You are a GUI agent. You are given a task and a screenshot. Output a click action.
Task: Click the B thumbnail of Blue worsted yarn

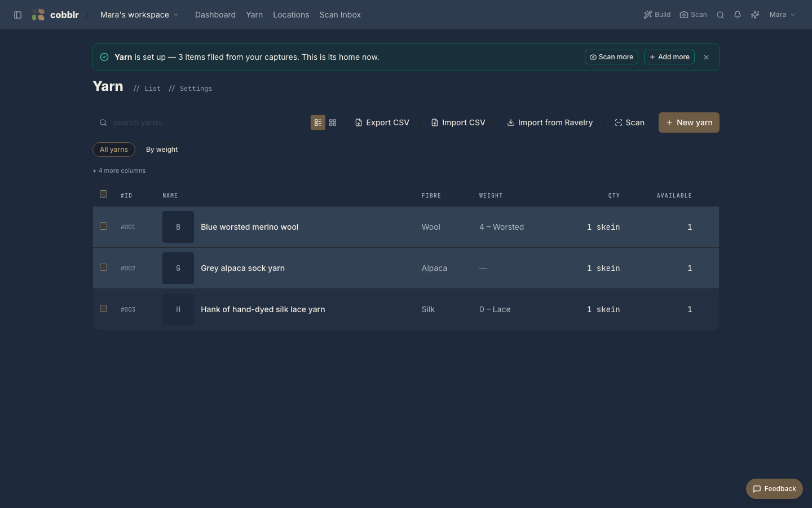pos(178,227)
